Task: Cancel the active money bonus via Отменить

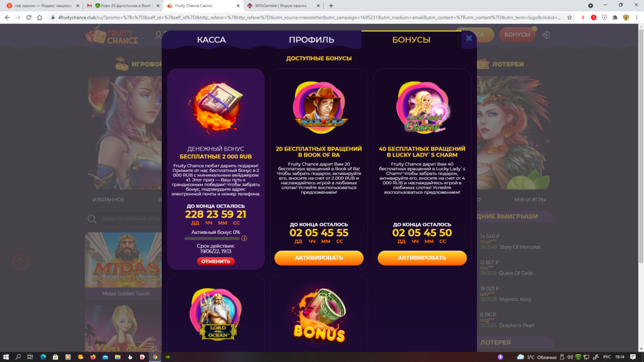Action: click(x=216, y=262)
